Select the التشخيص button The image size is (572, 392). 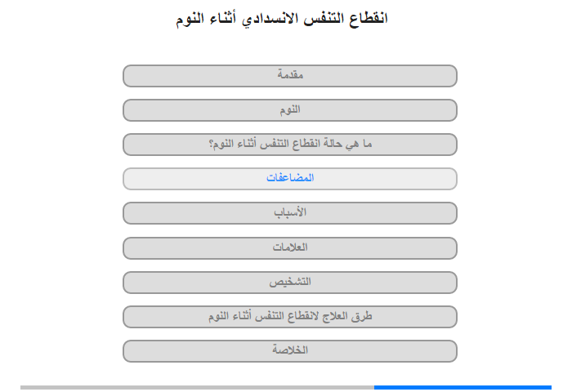click(290, 283)
